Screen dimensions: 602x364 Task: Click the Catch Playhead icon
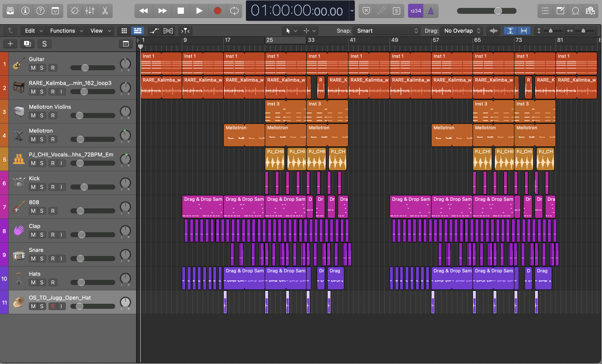[185, 31]
